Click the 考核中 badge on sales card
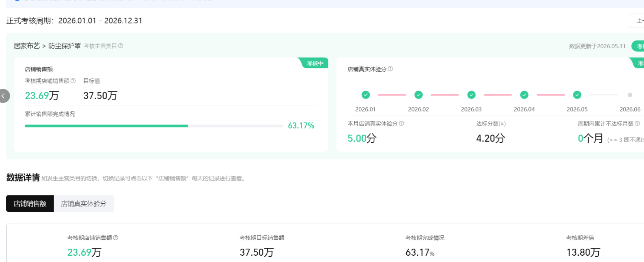Screen dimensions: 644x262 point(314,63)
